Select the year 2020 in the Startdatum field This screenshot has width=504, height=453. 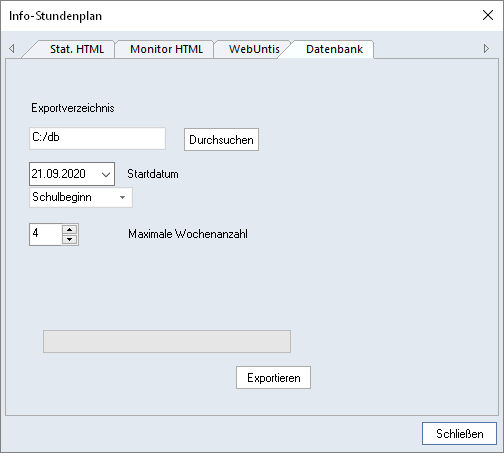[73, 174]
